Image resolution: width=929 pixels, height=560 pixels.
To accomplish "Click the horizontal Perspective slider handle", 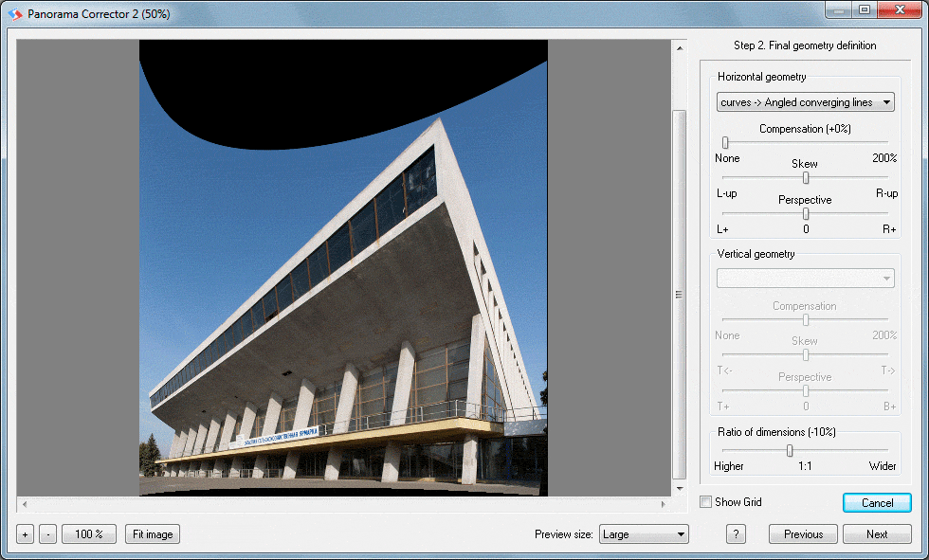I will [x=806, y=213].
